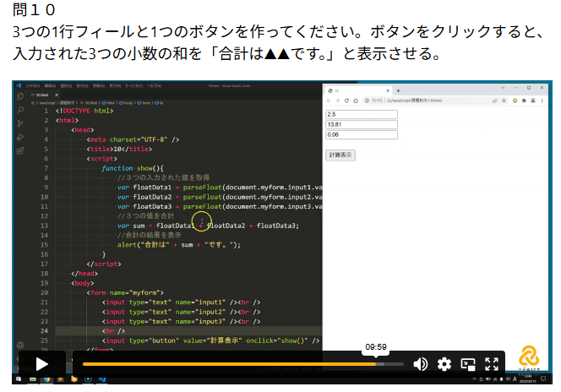This screenshot has width=561, height=392.
Task: Open 移動 menu in VS Code
Action: point(98,86)
